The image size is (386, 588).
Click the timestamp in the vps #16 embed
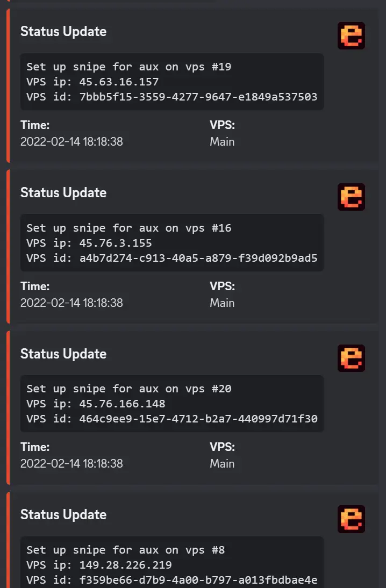[x=72, y=303]
